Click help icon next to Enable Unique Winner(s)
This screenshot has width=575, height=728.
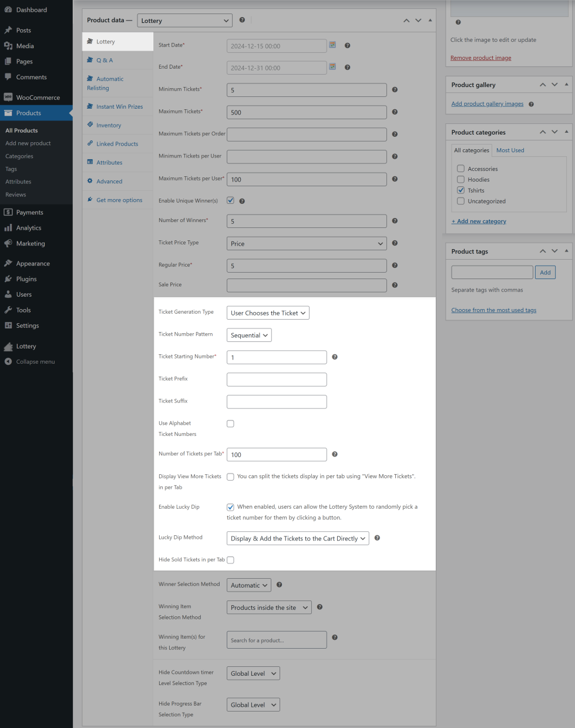pyautogui.click(x=242, y=201)
